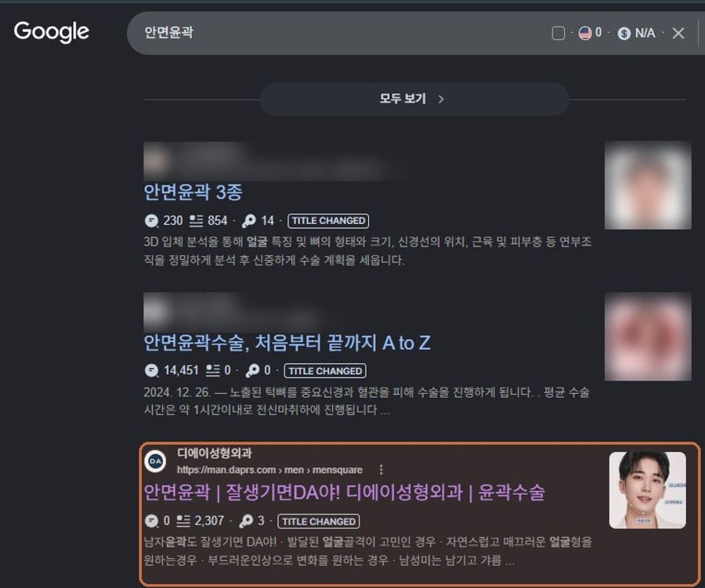Click the search-volume icon next to 230

coord(151,221)
